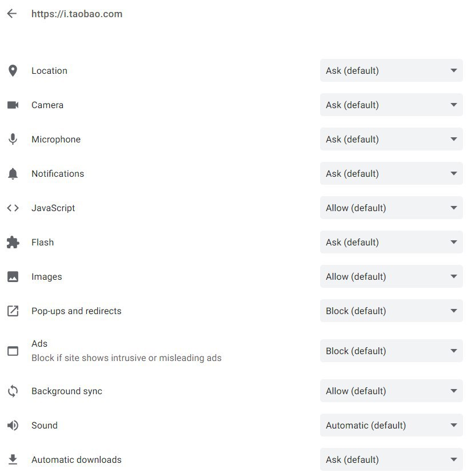Click the JavaScript angle brackets icon
The width and height of the screenshot is (471, 476).
point(13,208)
